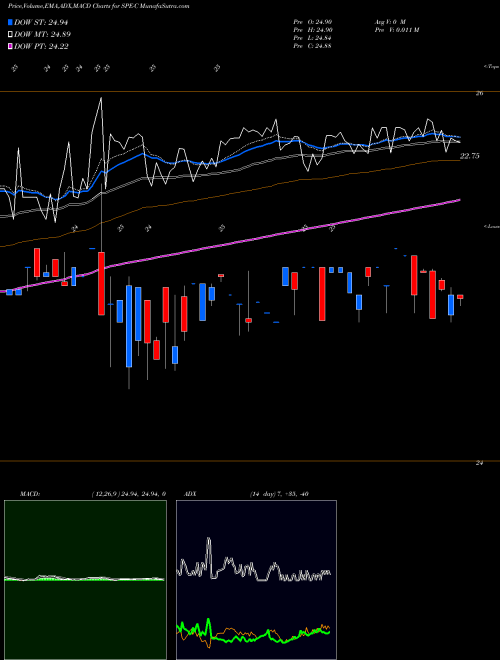Click the MACD panel heading
Viewport: 500px width, 660px height.
[x=30, y=494]
